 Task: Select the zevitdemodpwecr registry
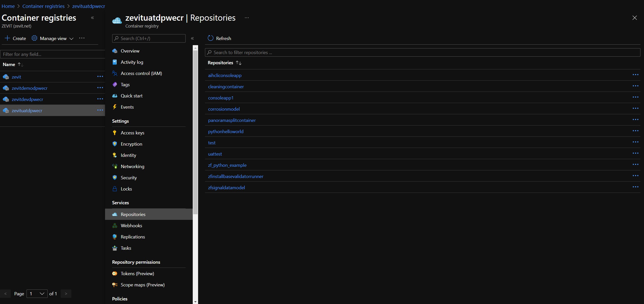click(x=30, y=88)
